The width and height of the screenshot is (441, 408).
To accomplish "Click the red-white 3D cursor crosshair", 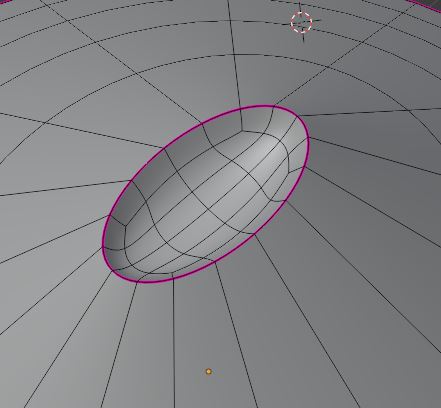I will click(301, 22).
